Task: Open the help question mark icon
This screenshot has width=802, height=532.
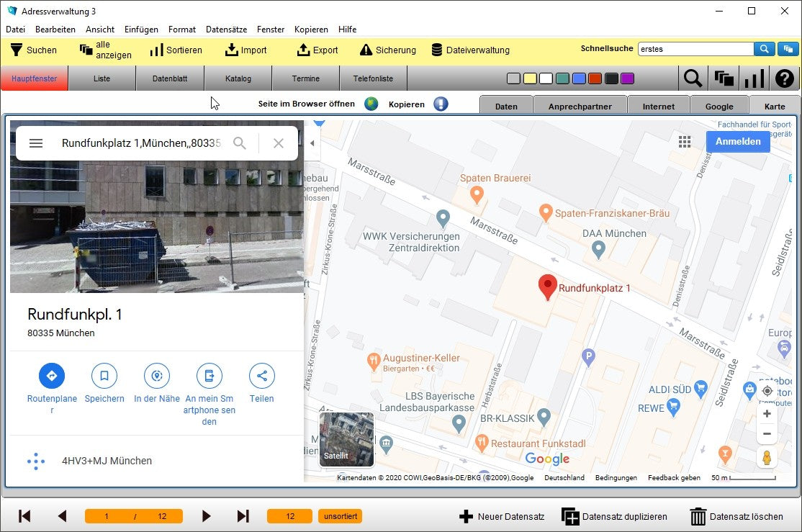Action: click(x=784, y=78)
